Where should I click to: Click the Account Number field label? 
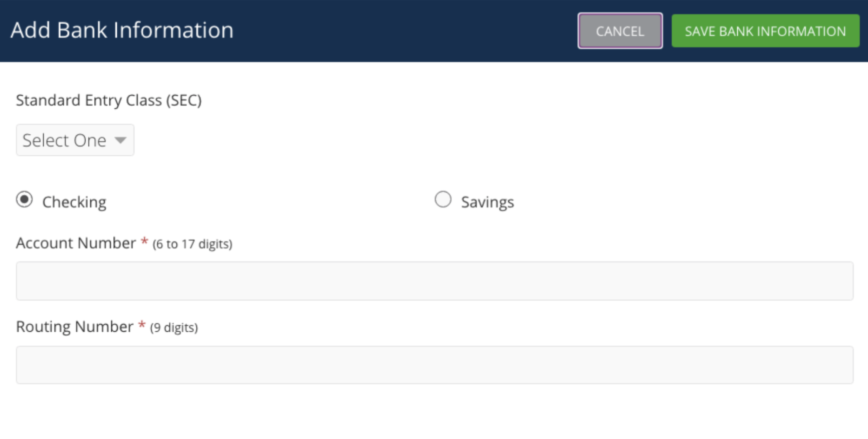pos(76,243)
